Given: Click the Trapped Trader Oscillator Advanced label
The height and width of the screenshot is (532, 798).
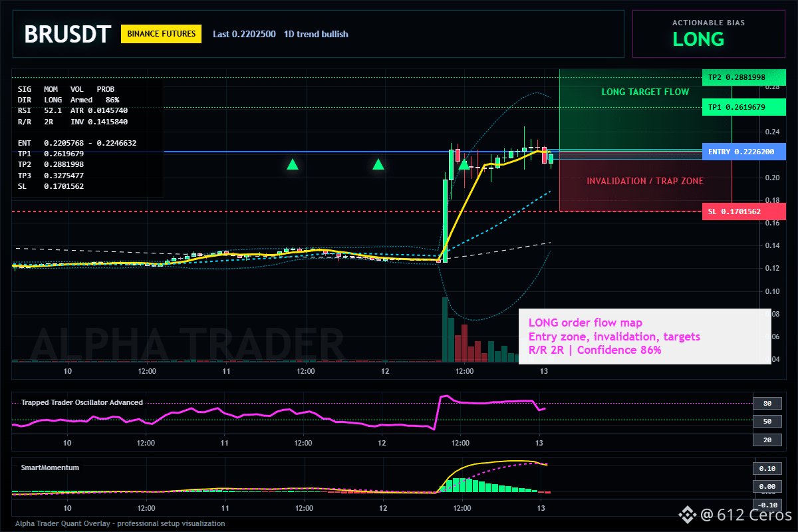Looking at the screenshot, I should click(x=82, y=402).
